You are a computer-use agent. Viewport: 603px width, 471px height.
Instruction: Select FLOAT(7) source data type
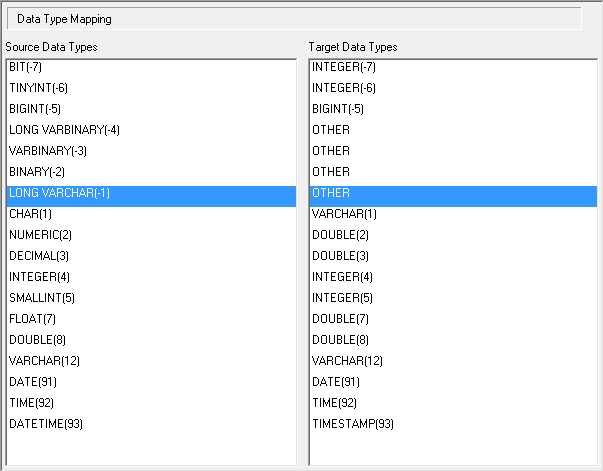click(x=32, y=319)
